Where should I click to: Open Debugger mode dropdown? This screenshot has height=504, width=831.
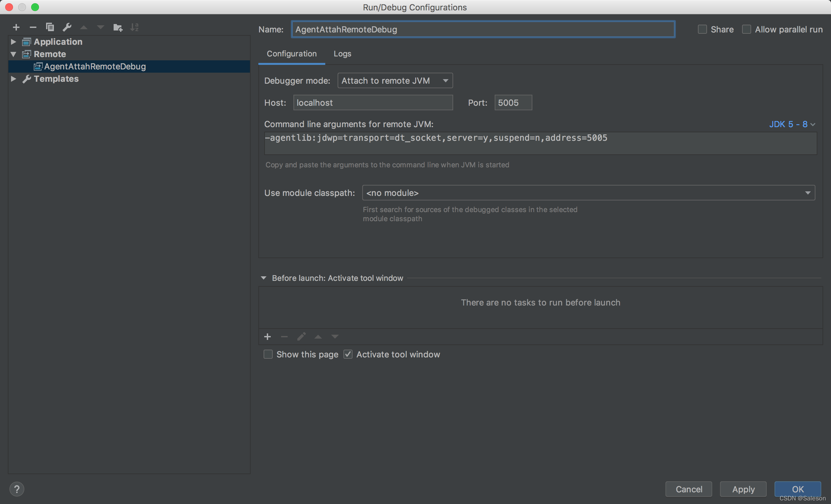click(x=395, y=80)
